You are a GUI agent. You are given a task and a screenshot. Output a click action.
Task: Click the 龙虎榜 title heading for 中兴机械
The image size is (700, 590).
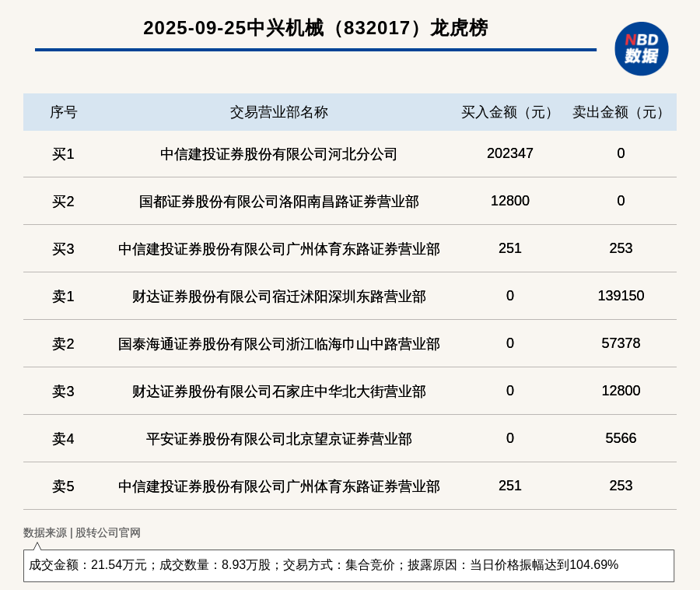(x=315, y=28)
